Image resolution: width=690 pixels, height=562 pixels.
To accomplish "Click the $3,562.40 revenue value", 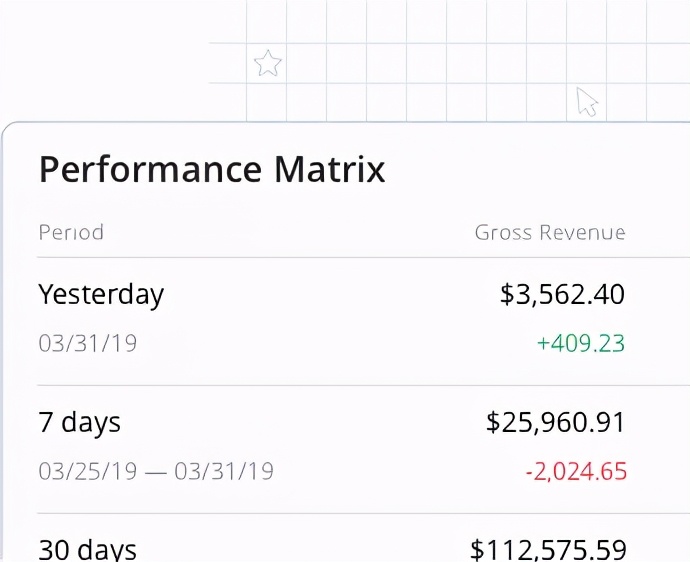I will (562, 294).
